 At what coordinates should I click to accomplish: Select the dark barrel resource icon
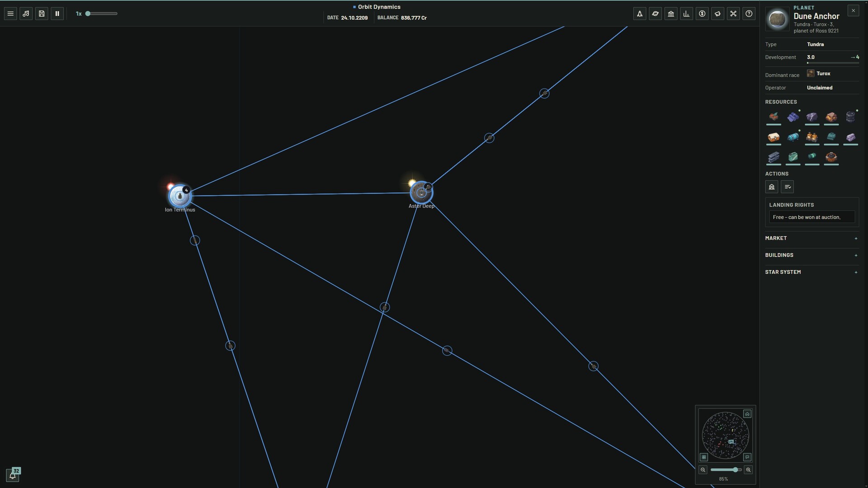(x=850, y=117)
